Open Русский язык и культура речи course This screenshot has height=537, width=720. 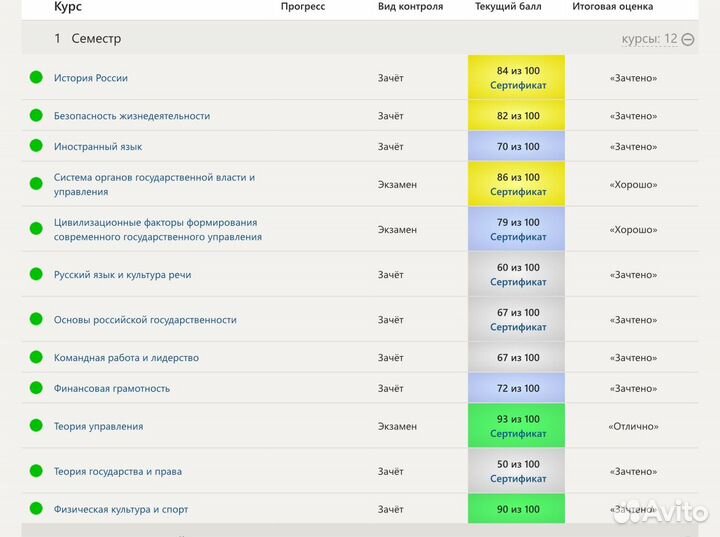122,275
